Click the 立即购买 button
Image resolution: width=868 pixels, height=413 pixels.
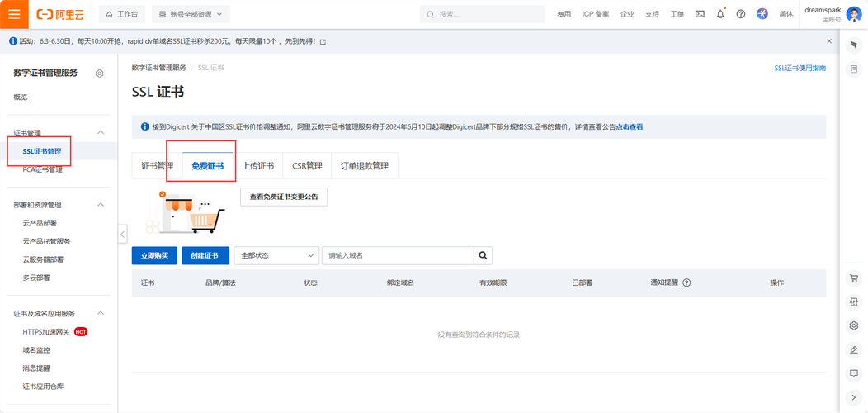[154, 255]
